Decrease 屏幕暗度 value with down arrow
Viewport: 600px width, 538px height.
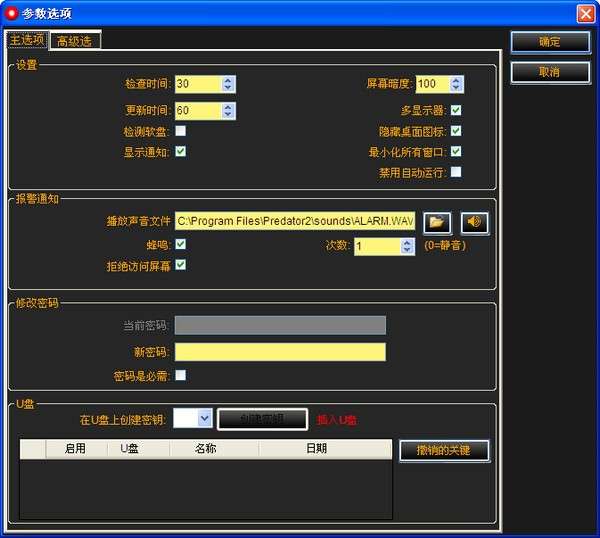coord(456,88)
